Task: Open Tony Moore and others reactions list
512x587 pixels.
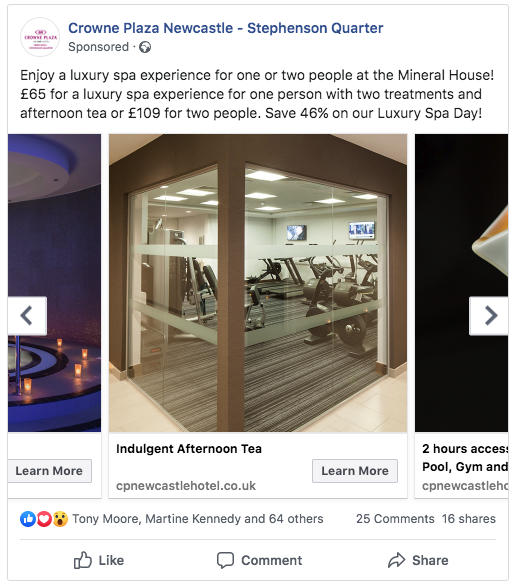Action: [x=198, y=519]
